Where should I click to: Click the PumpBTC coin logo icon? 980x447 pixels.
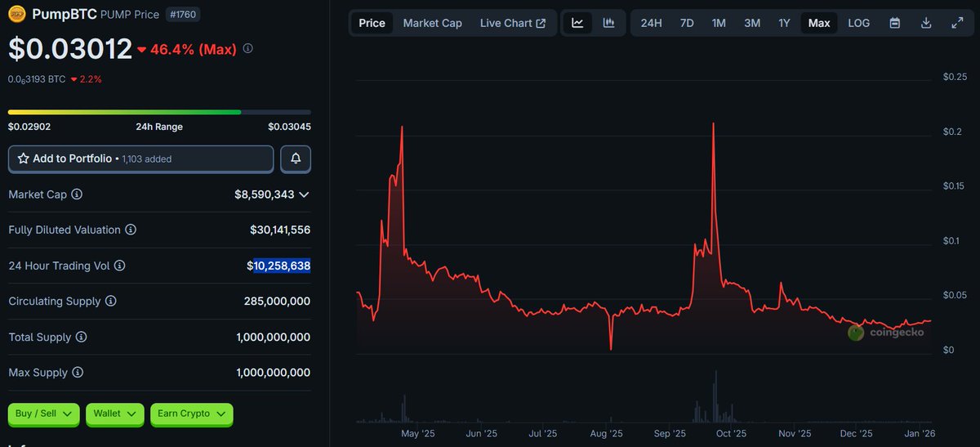pyautogui.click(x=17, y=14)
